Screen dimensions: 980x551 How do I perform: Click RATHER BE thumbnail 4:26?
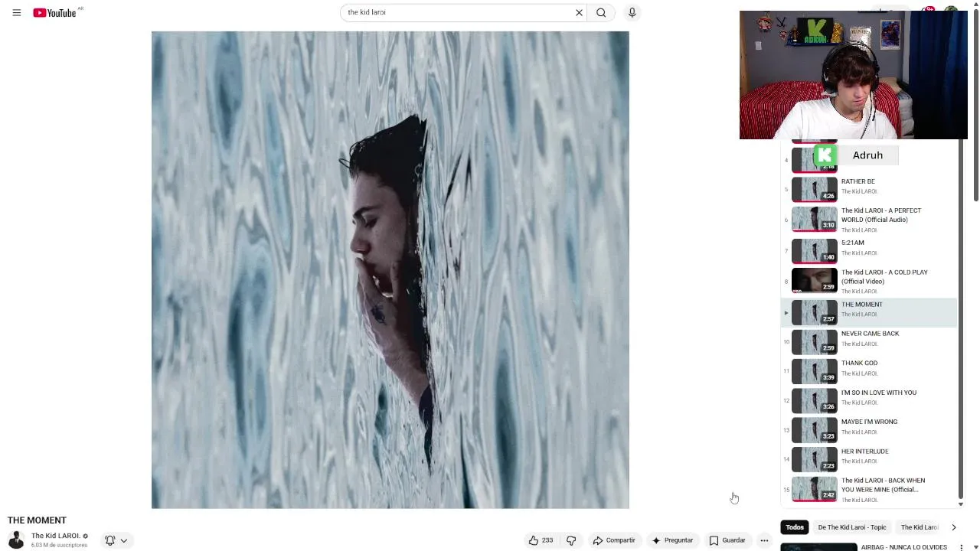(x=814, y=189)
